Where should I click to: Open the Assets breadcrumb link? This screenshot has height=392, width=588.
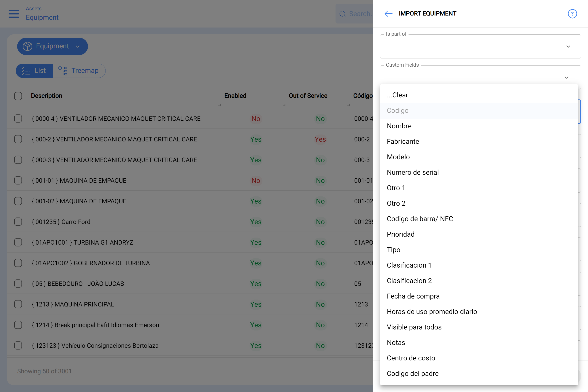click(34, 9)
